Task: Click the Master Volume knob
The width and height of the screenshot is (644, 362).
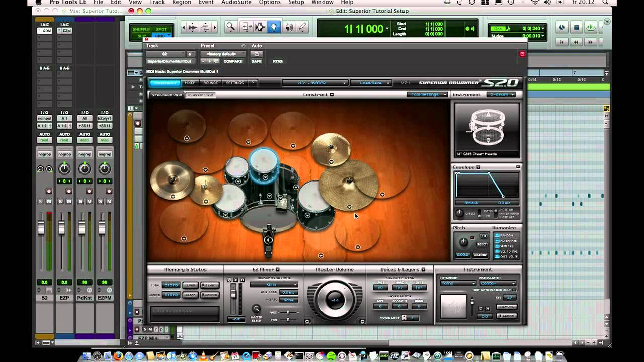Action: tap(334, 300)
